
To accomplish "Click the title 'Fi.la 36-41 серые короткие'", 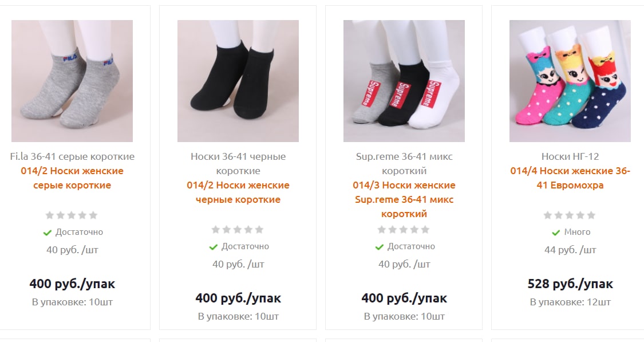I will pos(72,156).
